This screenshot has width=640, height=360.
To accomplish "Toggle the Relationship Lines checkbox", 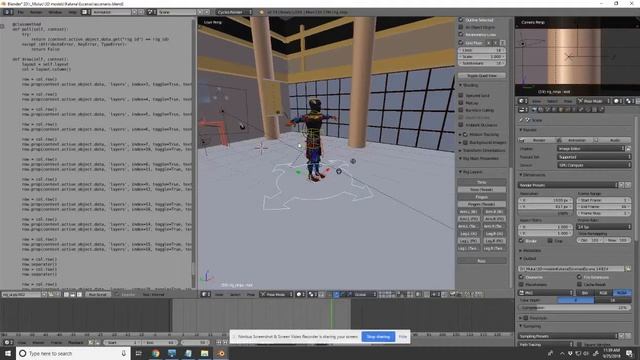I will [x=461, y=35].
